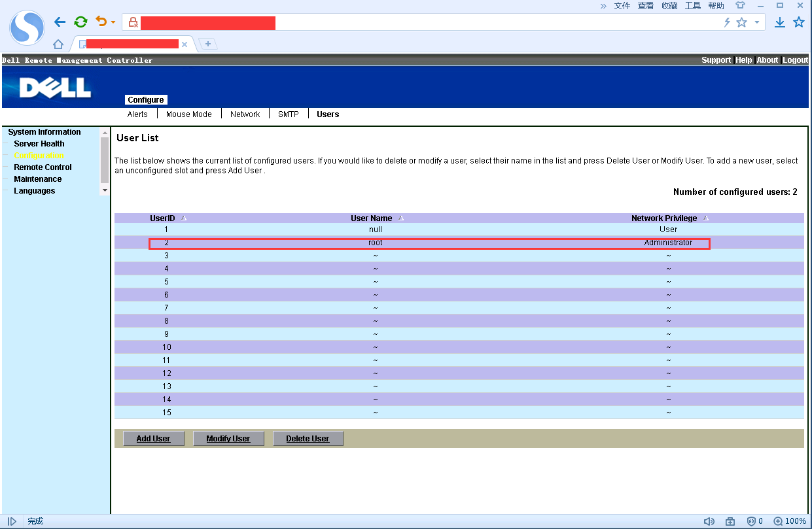Open the 查看 menu
Viewport: 812px width, 529px height.
646,6
